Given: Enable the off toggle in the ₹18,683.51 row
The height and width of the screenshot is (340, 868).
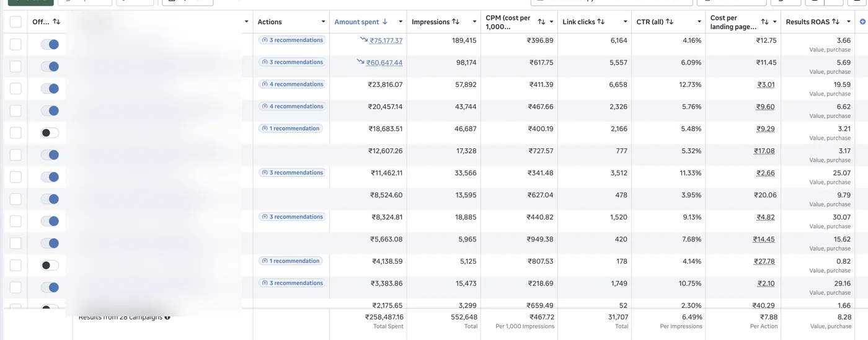Looking at the screenshot, I should pos(50,133).
